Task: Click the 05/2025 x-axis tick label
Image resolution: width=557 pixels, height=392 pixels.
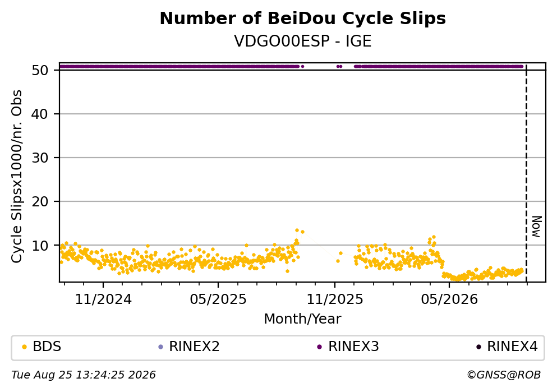Action: 218,299
